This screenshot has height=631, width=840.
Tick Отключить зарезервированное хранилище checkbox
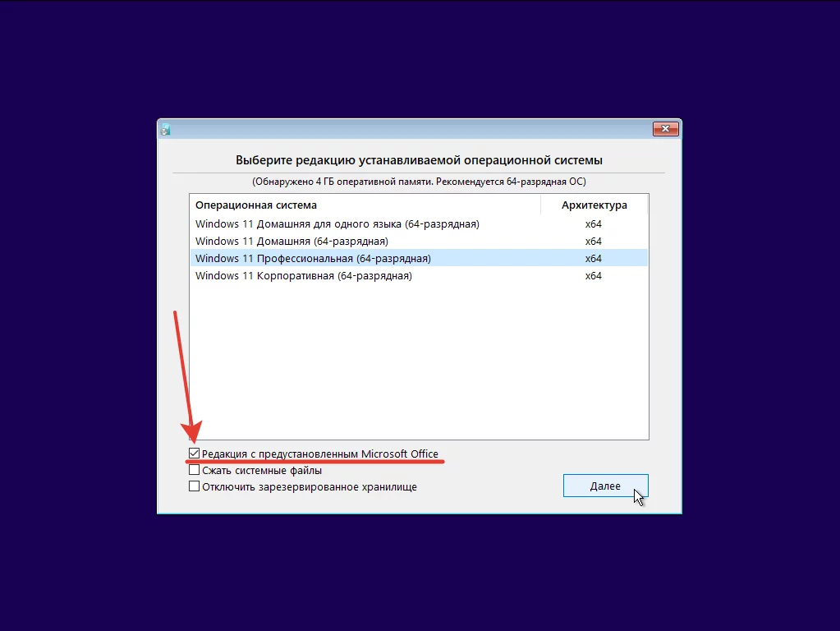194,486
